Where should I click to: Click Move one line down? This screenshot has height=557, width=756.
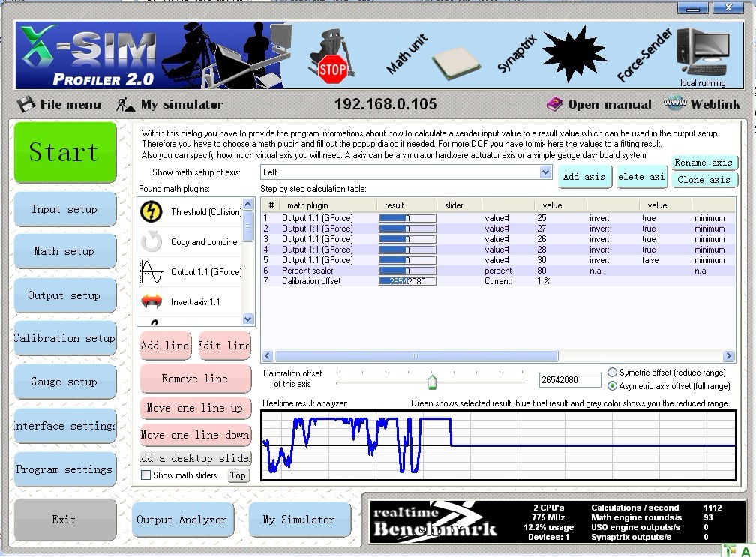coord(195,435)
